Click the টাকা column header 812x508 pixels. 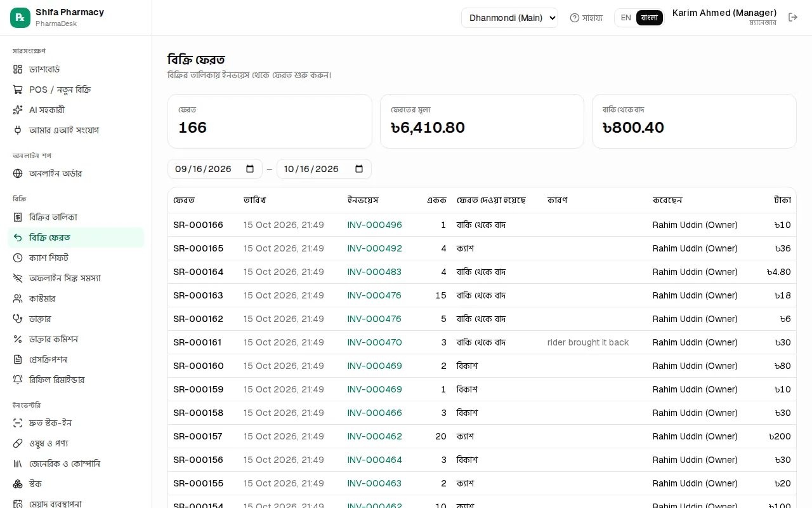782,200
